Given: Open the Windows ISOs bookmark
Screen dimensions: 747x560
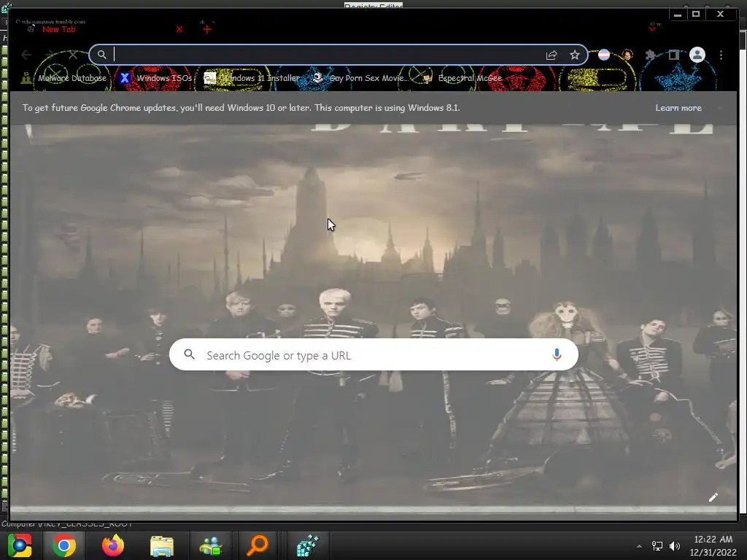Looking at the screenshot, I should pyautogui.click(x=156, y=78).
